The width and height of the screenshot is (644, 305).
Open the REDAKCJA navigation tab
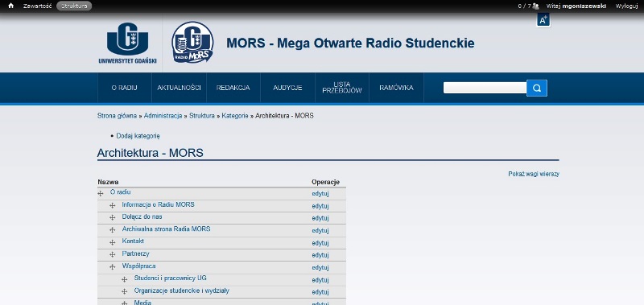click(233, 88)
